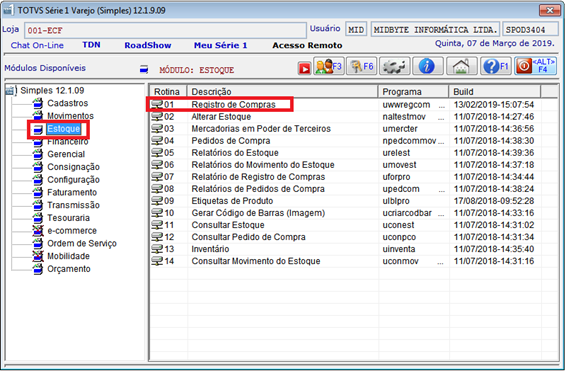Select the Consultar Pedido de Compra routine
This screenshot has height=371, width=566.
(x=248, y=237)
